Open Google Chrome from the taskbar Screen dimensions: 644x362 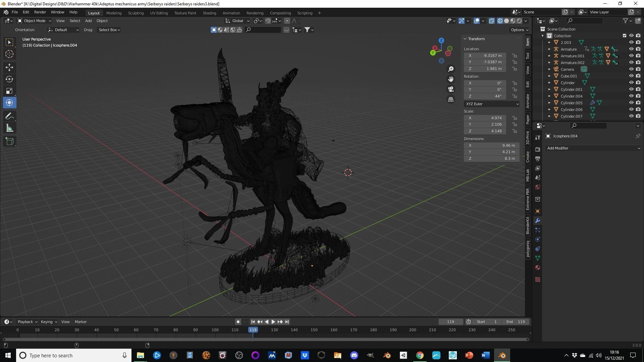point(420,355)
